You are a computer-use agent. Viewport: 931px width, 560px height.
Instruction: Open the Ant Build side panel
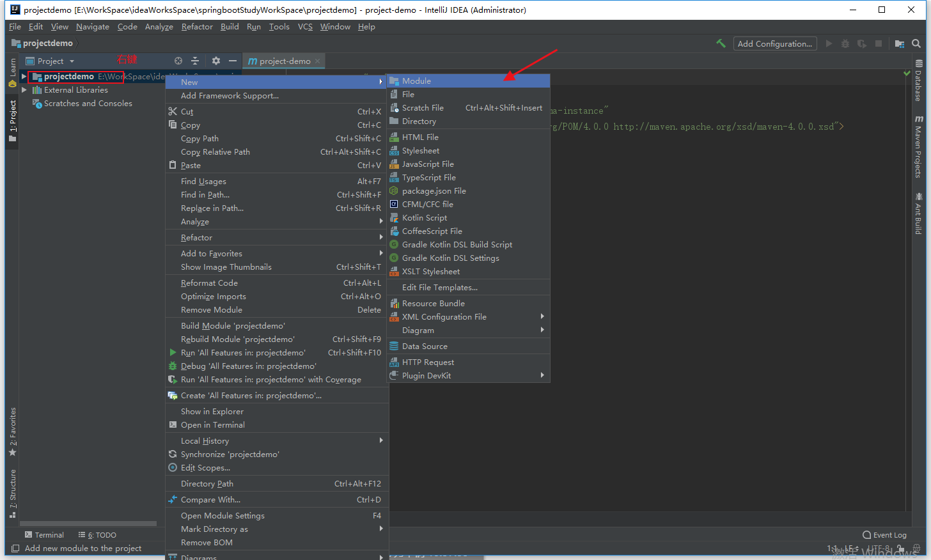(919, 214)
